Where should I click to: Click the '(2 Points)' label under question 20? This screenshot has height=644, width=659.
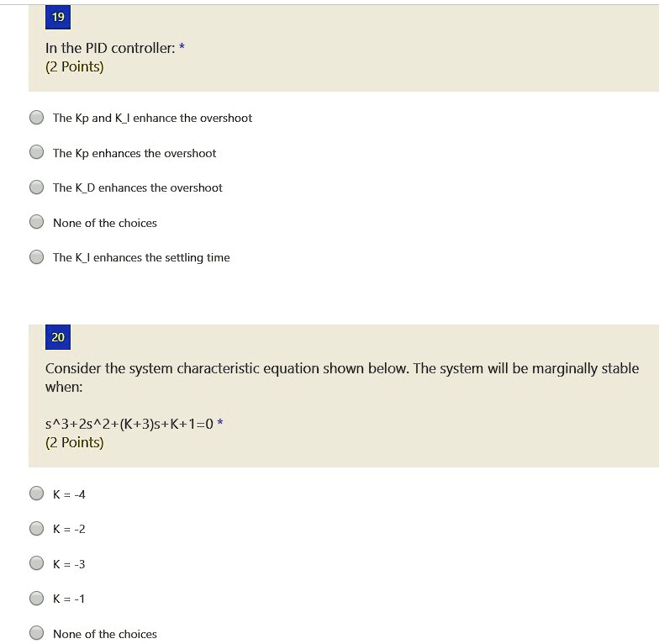click(74, 442)
